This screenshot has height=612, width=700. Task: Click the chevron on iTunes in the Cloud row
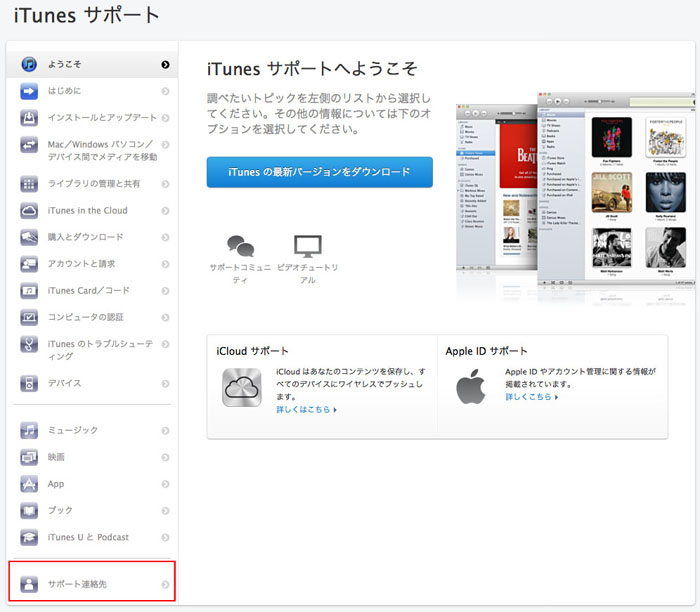tap(165, 211)
